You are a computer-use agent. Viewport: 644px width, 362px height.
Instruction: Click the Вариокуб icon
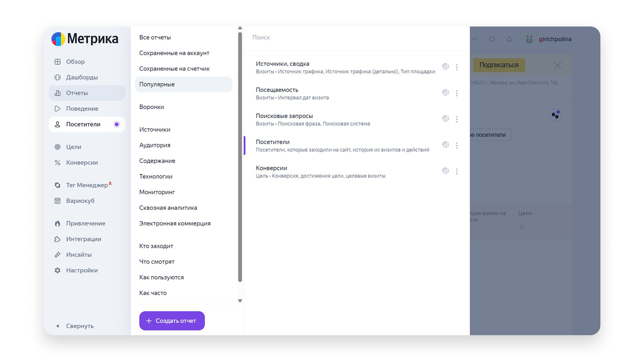(x=58, y=201)
